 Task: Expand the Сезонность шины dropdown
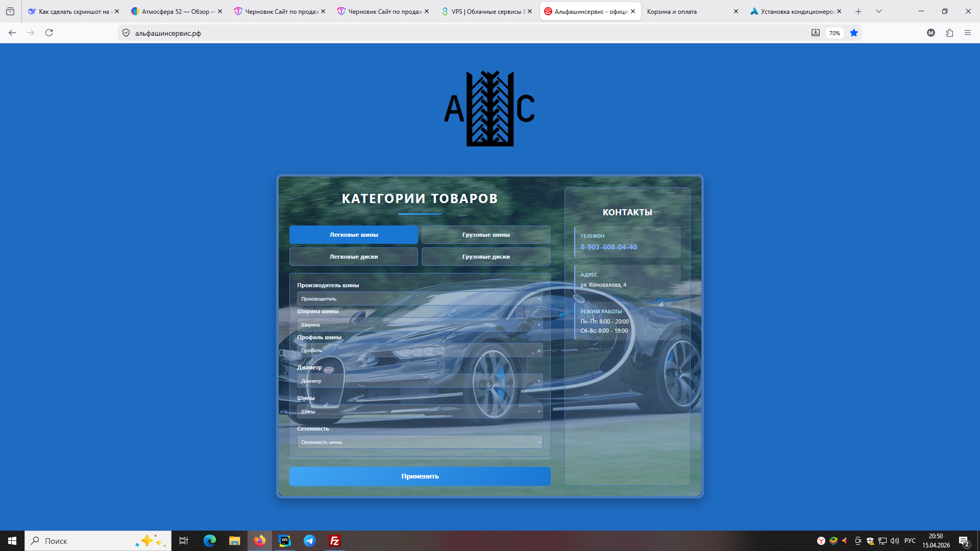[420, 442]
